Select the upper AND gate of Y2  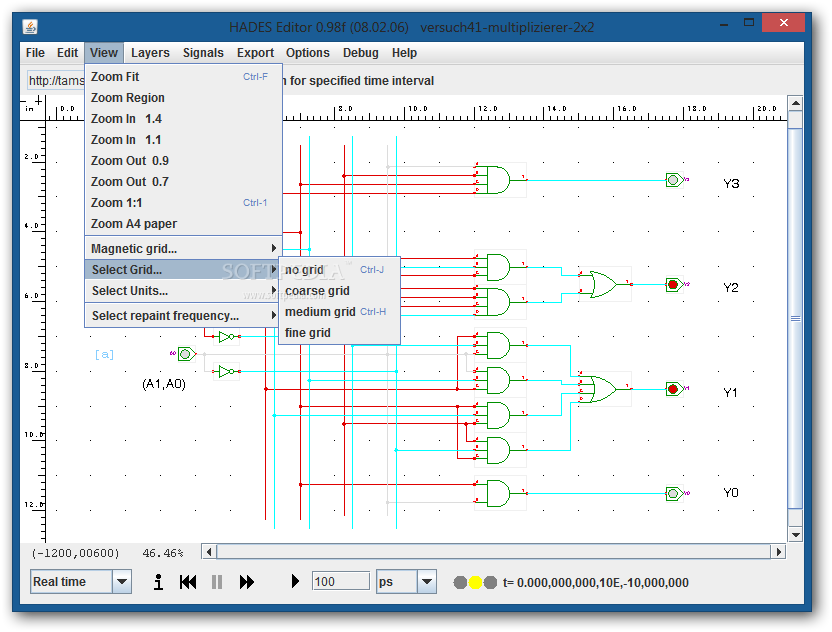pyautogui.click(x=498, y=267)
